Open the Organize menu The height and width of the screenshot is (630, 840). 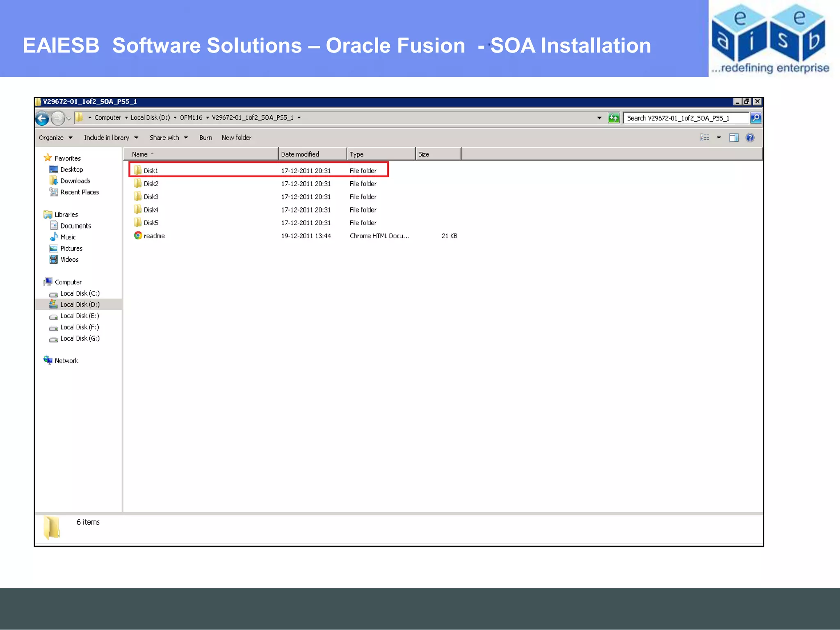[55, 138]
